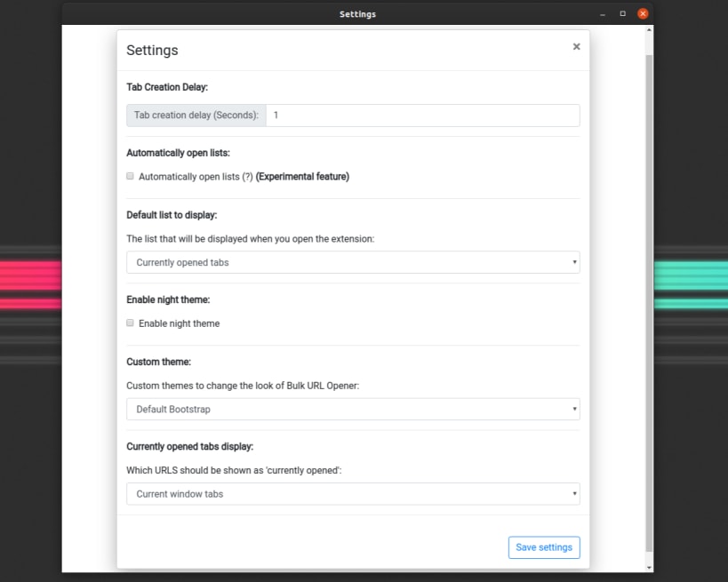Click the Tab creation delay (Seconds) label
Viewport: 728px width, 582px height.
196,116
